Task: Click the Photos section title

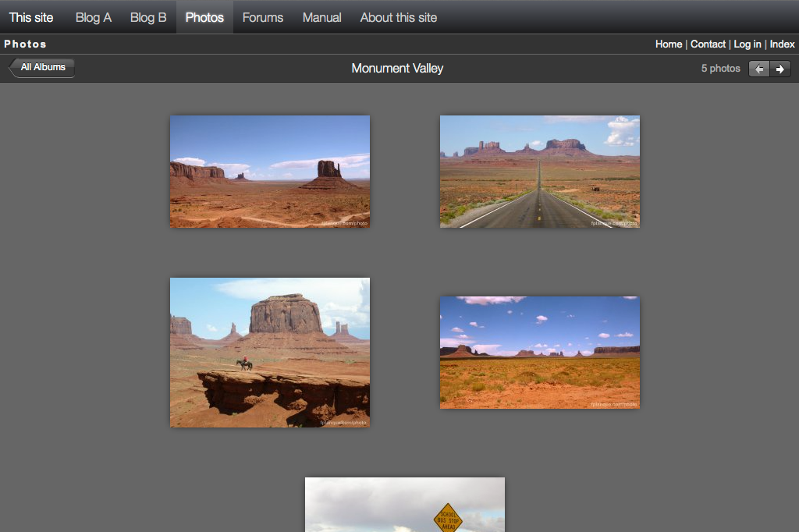Action: (x=26, y=44)
